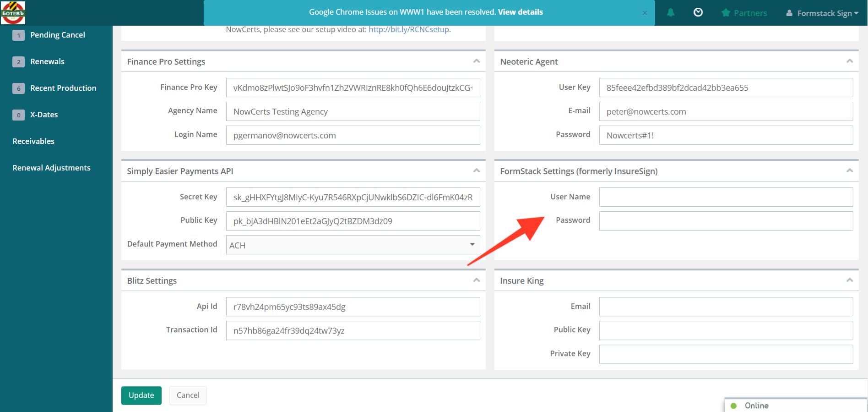The image size is (868, 412).
Task: Collapse the Neoteric Agent panel
Action: pos(850,61)
